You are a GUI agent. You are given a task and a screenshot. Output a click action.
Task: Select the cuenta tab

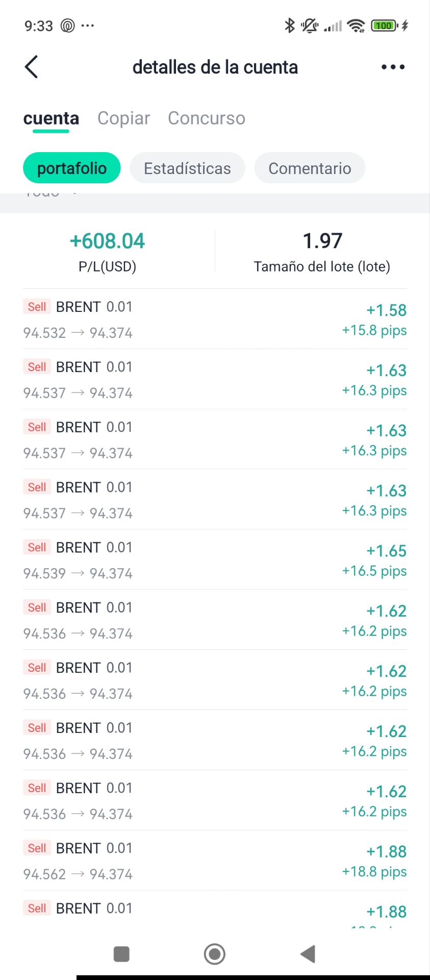pos(51,118)
